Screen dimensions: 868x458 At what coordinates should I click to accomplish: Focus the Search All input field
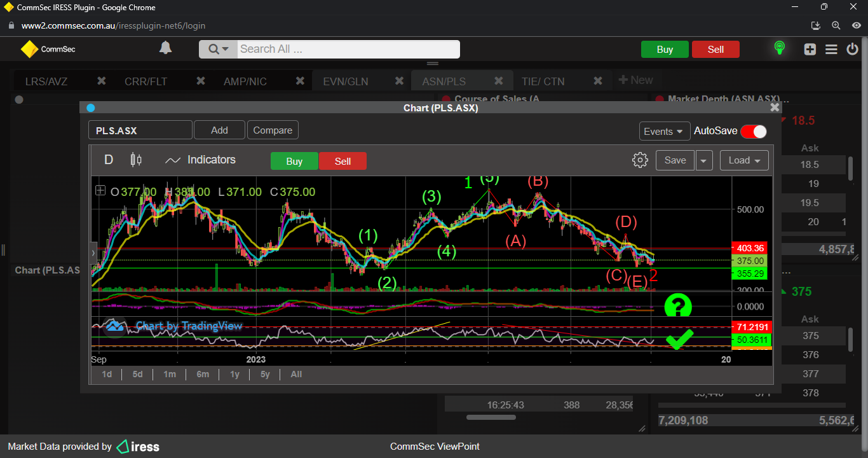348,49
